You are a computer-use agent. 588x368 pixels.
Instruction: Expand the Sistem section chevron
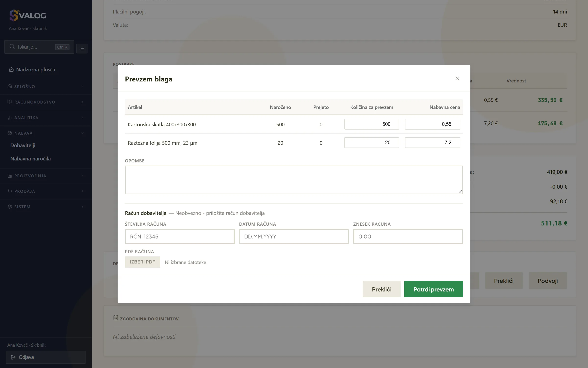tap(82, 207)
